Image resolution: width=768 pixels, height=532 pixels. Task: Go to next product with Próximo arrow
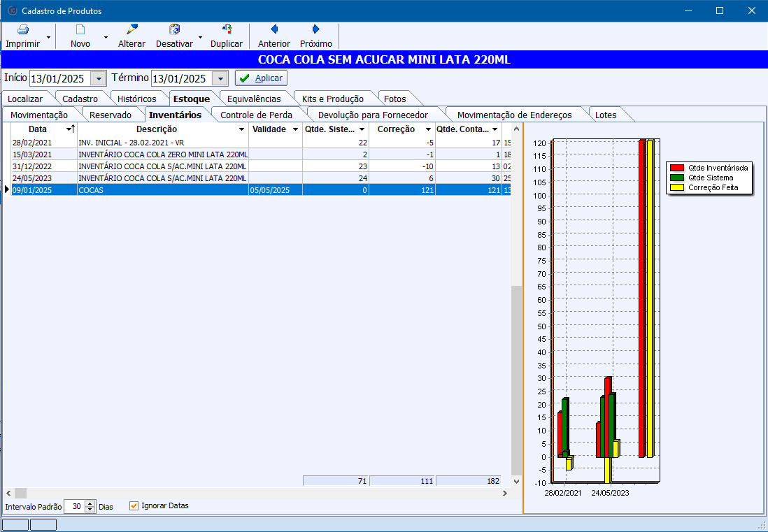pos(316,29)
